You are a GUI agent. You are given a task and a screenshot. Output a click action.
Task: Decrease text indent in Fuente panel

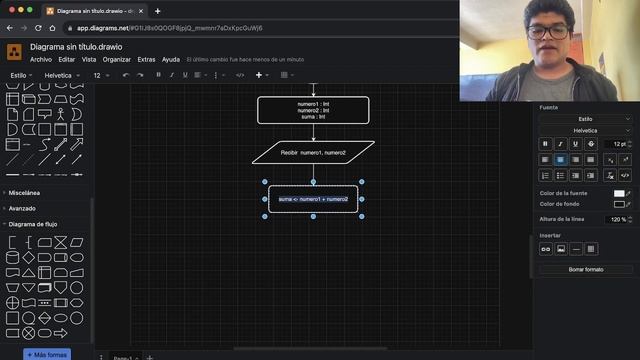point(576,176)
